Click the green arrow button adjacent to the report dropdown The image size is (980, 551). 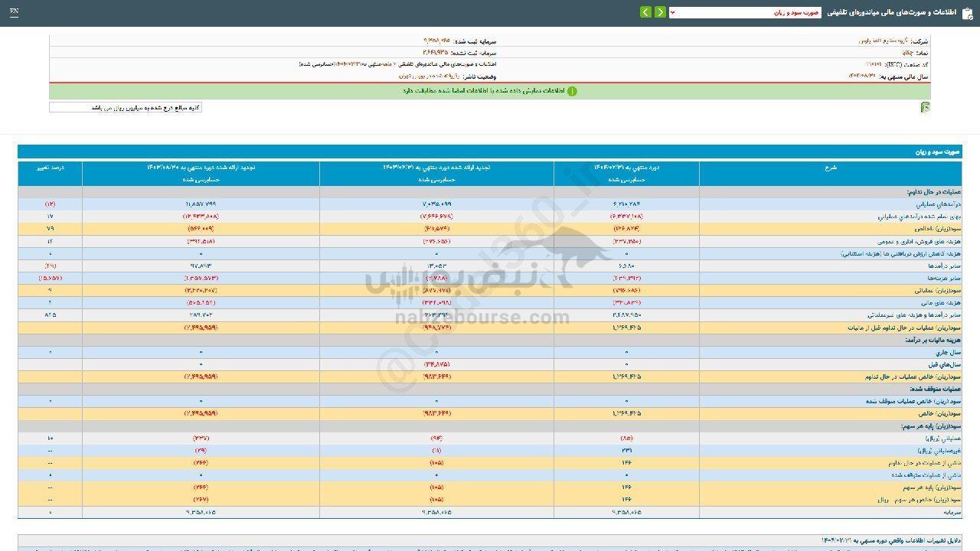tap(659, 12)
